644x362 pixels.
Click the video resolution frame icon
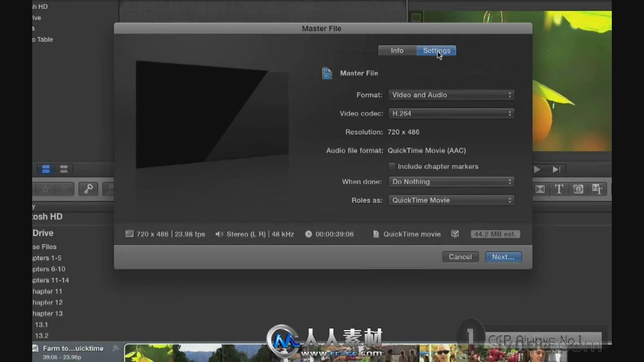coord(129,234)
